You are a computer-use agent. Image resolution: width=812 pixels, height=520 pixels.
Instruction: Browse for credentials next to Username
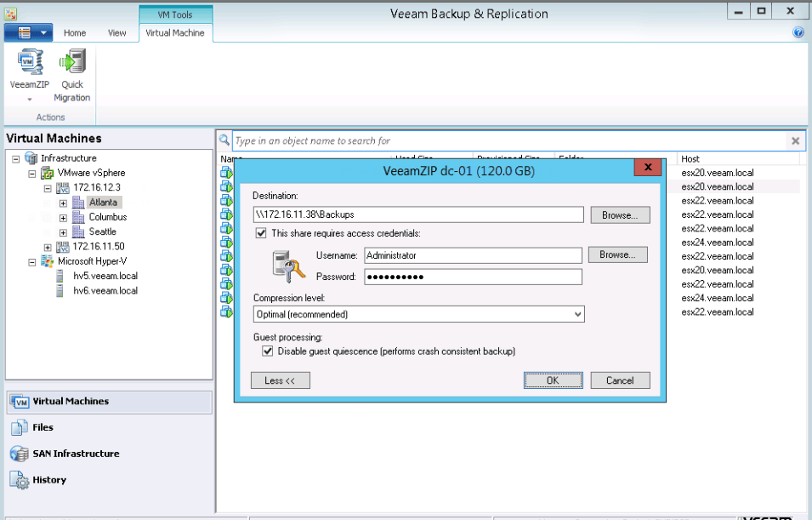click(x=618, y=254)
